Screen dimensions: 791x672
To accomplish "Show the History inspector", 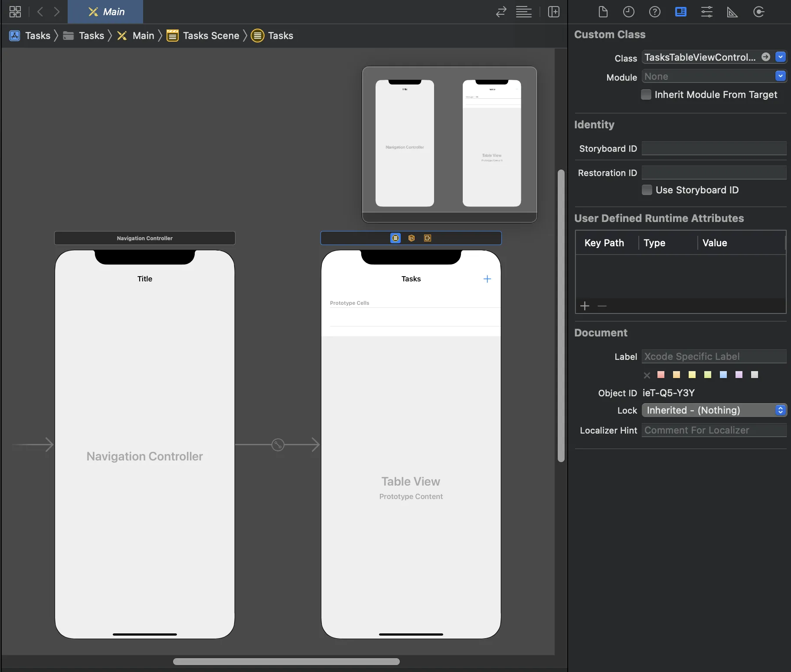I will [x=629, y=12].
